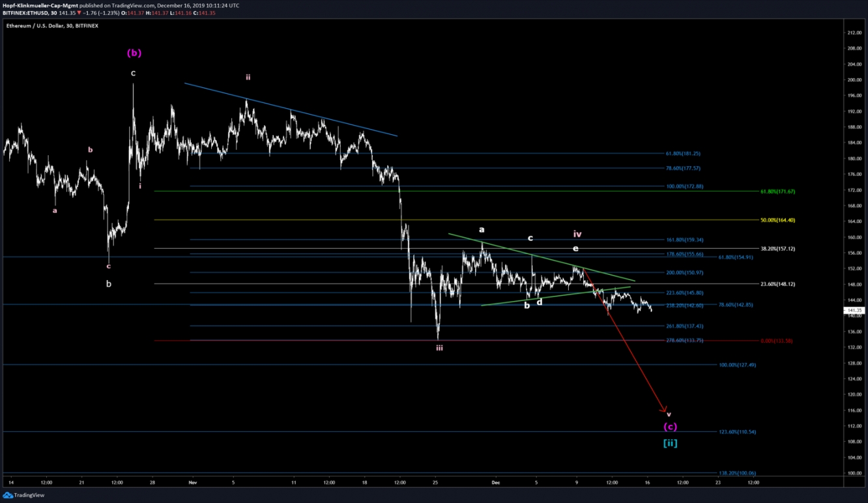This screenshot has width=868, height=503.
Task: Click the '28' date on the time axis
Action: click(x=152, y=483)
